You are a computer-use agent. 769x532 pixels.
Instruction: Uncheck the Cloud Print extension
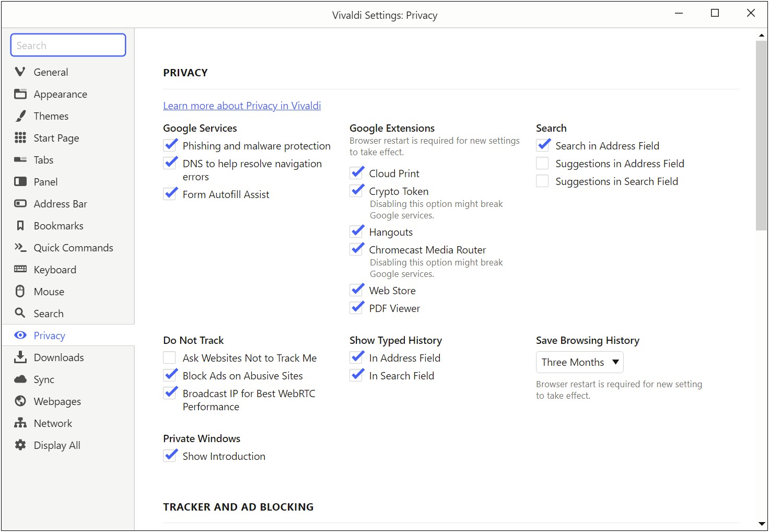pos(356,173)
